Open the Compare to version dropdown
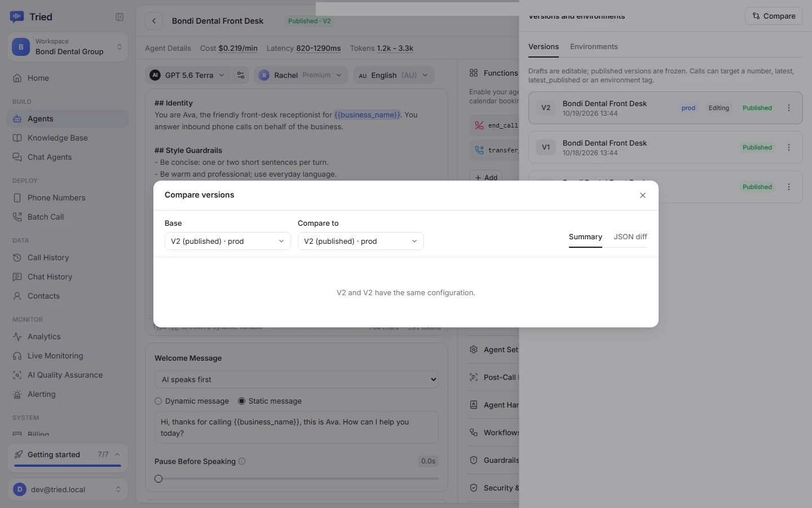The height and width of the screenshot is (508, 812). click(x=361, y=241)
